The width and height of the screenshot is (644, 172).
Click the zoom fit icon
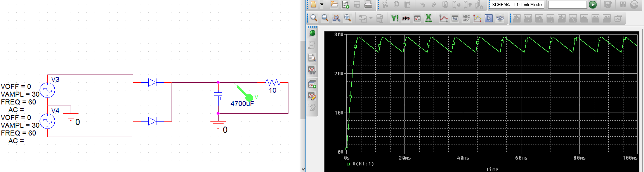point(347,18)
